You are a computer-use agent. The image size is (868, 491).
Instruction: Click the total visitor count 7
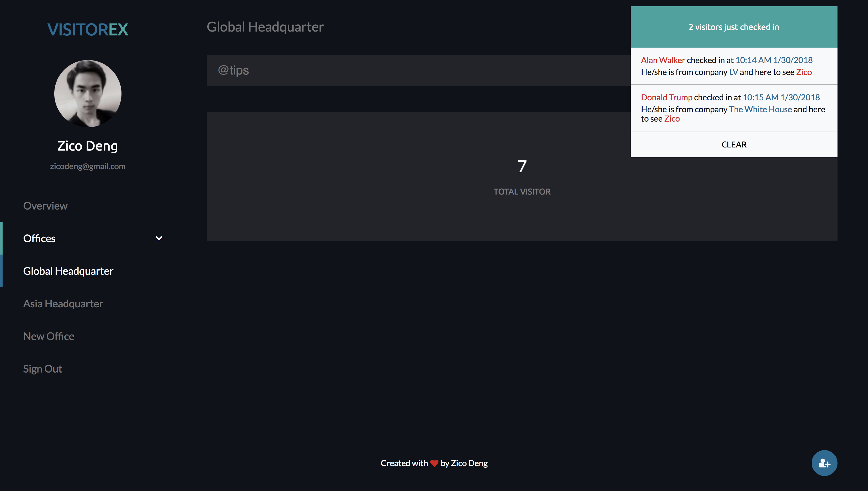tap(522, 166)
